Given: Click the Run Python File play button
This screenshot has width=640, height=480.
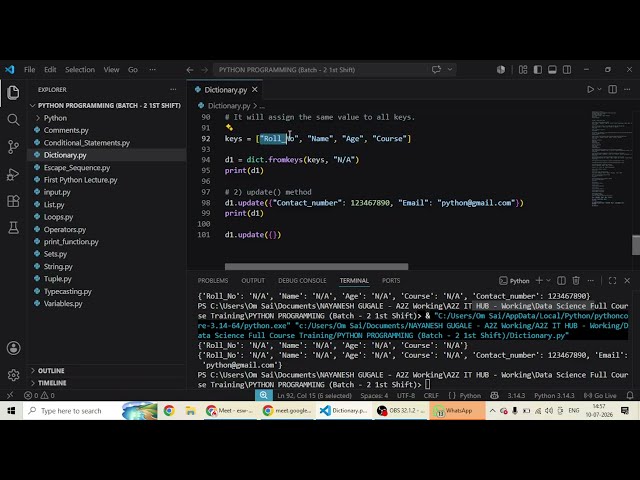Looking at the screenshot, I should 590,89.
